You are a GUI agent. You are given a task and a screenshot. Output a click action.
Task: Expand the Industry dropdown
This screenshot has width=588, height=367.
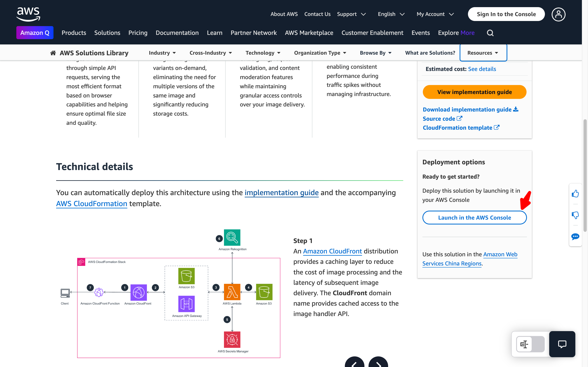pyautogui.click(x=162, y=53)
